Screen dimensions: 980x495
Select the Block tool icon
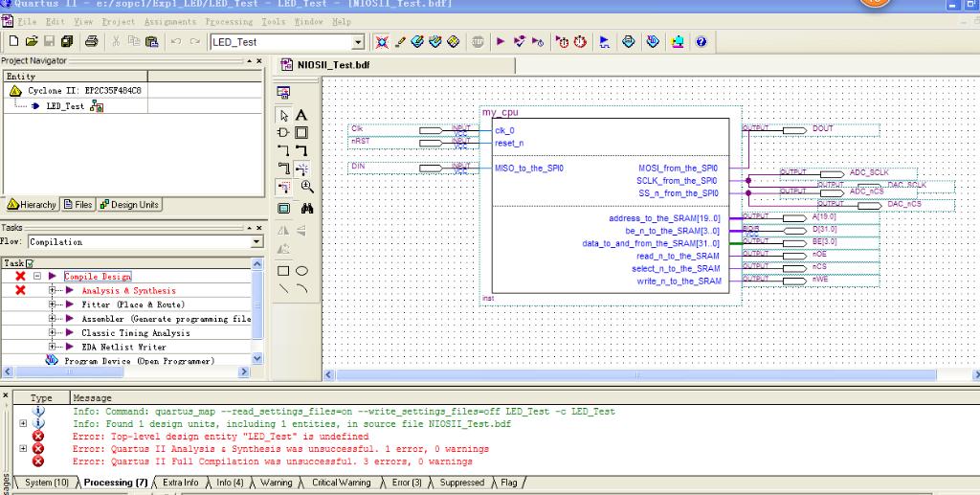[301, 132]
